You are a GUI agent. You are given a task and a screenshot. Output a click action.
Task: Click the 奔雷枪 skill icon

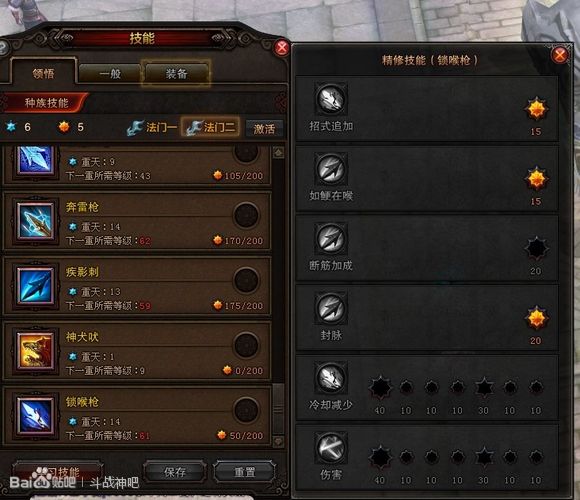(x=36, y=221)
